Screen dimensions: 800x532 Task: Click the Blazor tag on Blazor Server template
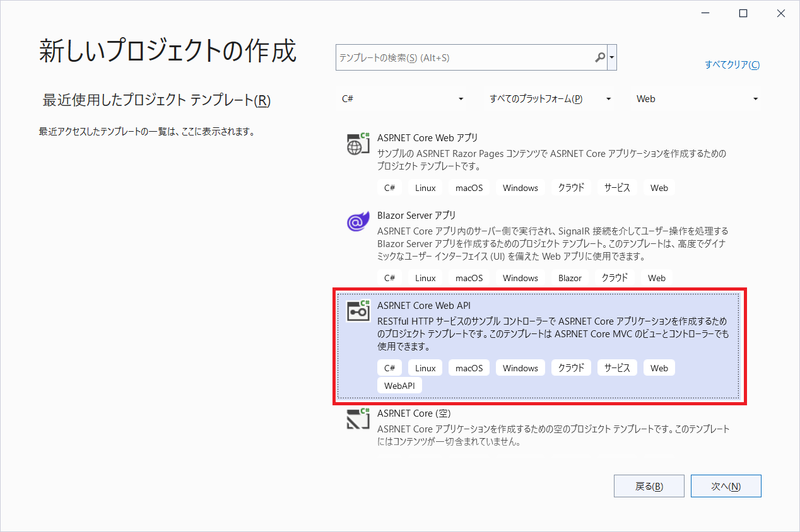tap(570, 278)
